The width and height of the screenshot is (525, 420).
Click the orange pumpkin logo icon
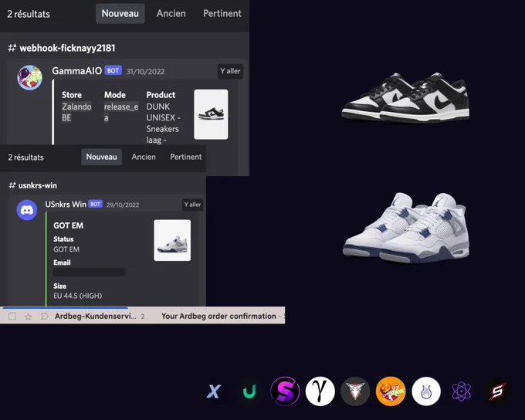pos(391,391)
